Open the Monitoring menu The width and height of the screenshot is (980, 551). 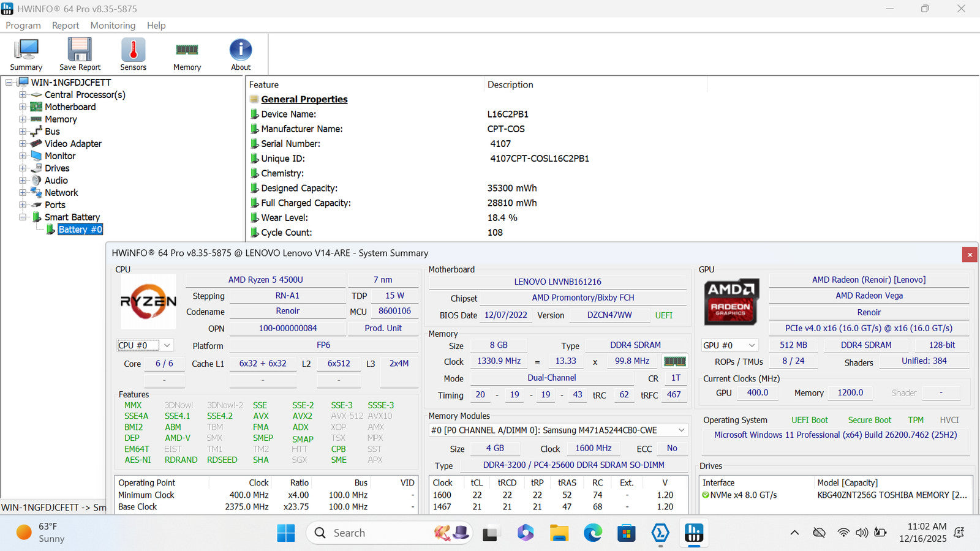point(113,25)
